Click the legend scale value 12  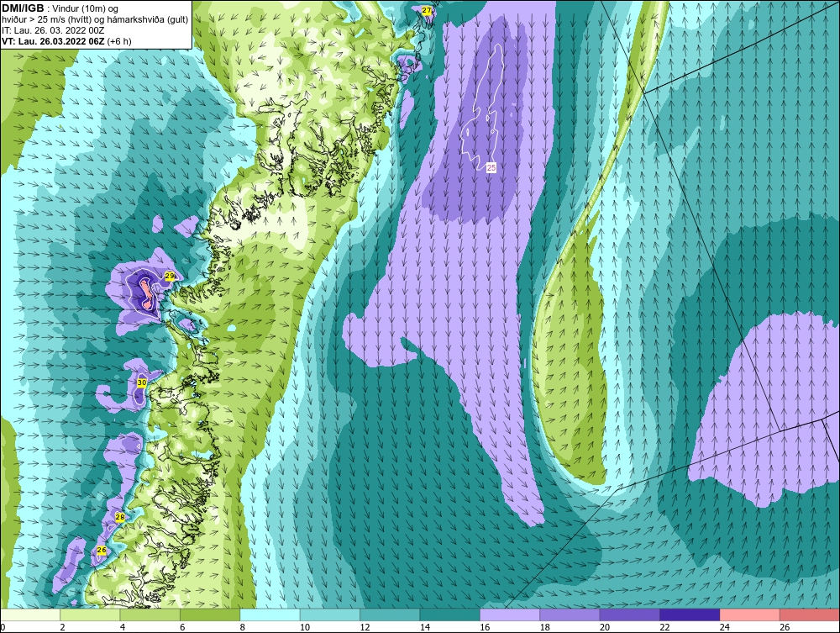tap(365, 627)
